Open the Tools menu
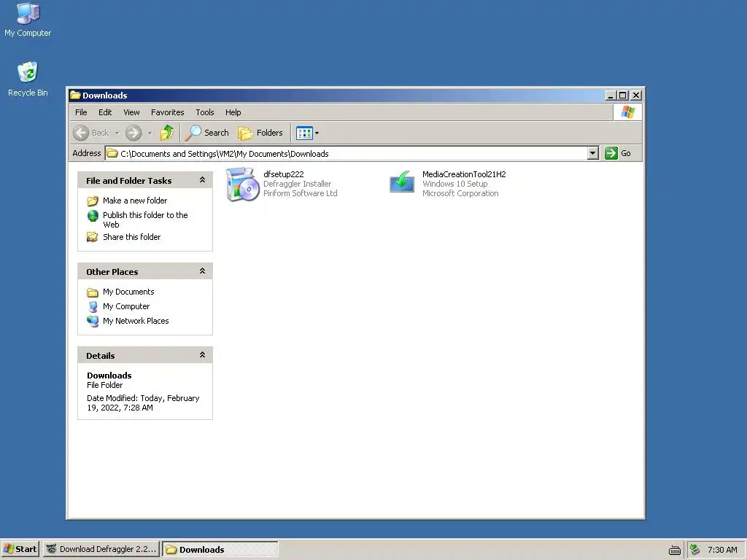The image size is (747, 560). 205,112
